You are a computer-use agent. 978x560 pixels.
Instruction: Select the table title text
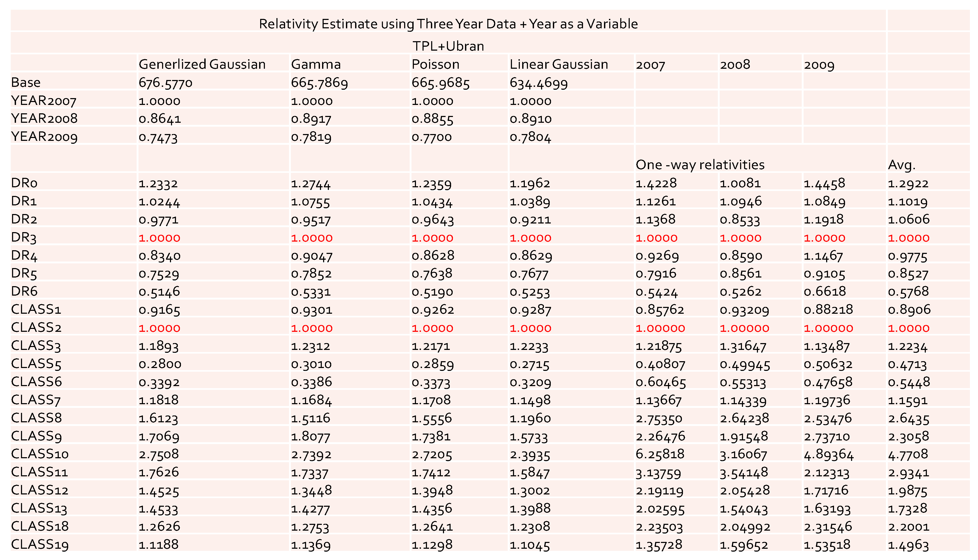(448, 24)
